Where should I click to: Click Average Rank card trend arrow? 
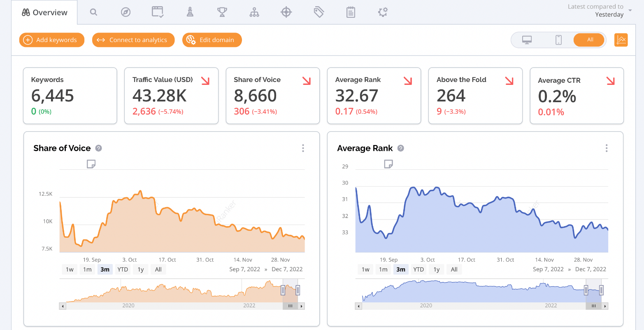click(x=408, y=81)
